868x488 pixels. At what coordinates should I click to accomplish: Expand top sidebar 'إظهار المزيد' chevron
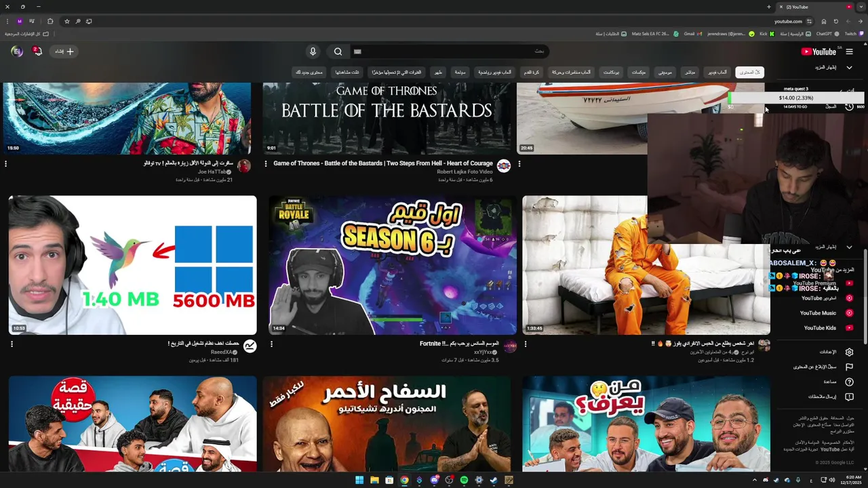(x=849, y=68)
